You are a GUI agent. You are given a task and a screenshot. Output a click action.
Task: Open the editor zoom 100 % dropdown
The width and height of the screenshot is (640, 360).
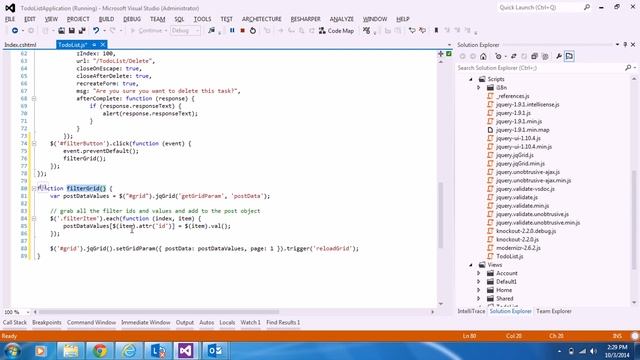pyautogui.click(x=28, y=312)
